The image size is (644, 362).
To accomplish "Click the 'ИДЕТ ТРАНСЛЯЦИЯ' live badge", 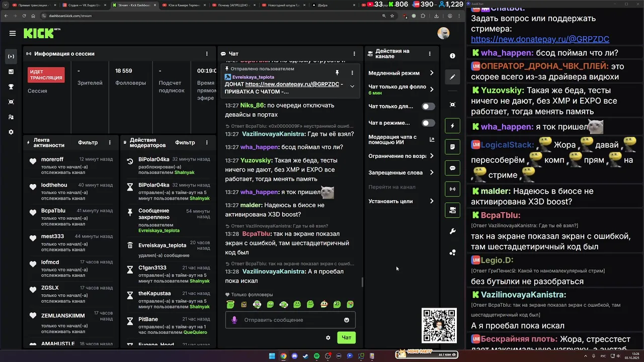I will pyautogui.click(x=46, y=75).
